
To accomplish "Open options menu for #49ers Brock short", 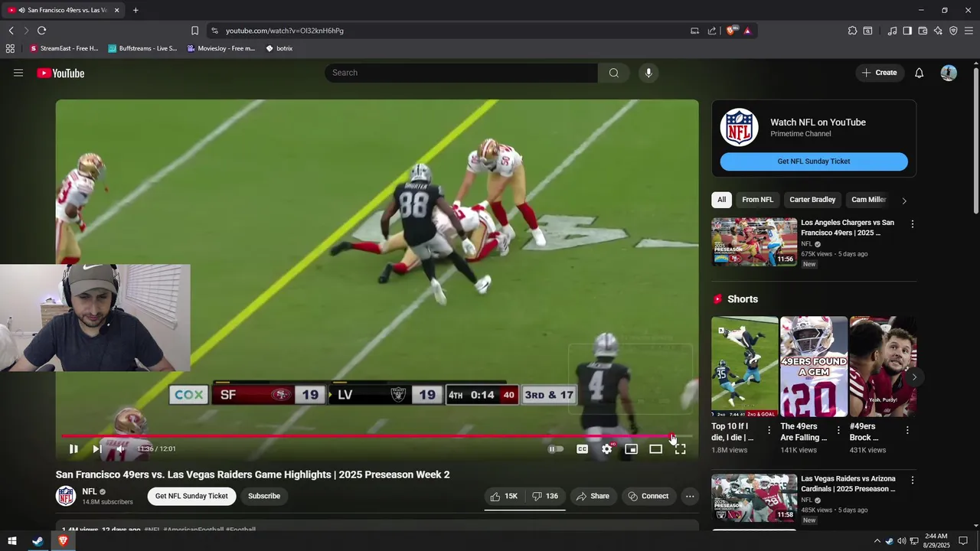I will click(907, 430).
